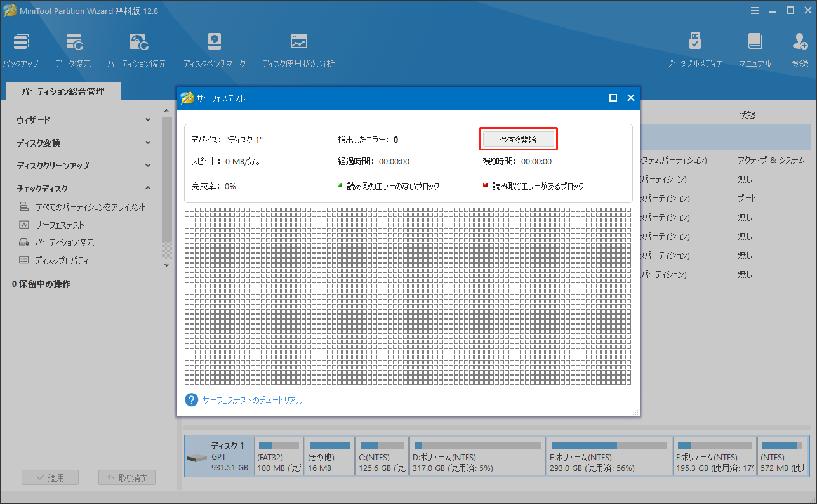Select ディスクプロパティ in the sidebar

pyautogui.click(x=62, y=260)
